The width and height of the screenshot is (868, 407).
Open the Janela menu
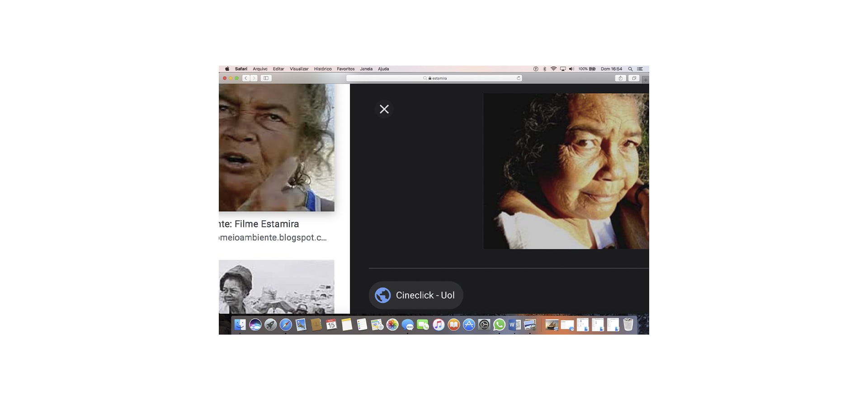(x=366, y=69)
